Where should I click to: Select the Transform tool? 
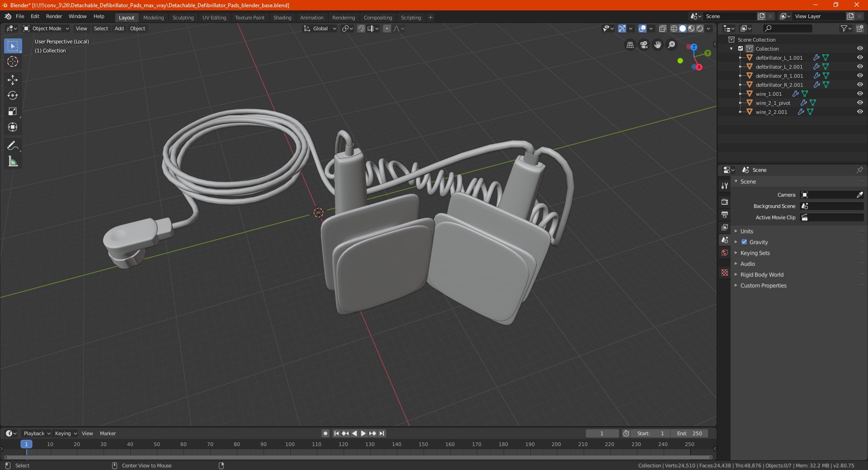click(x=13, y=127)
